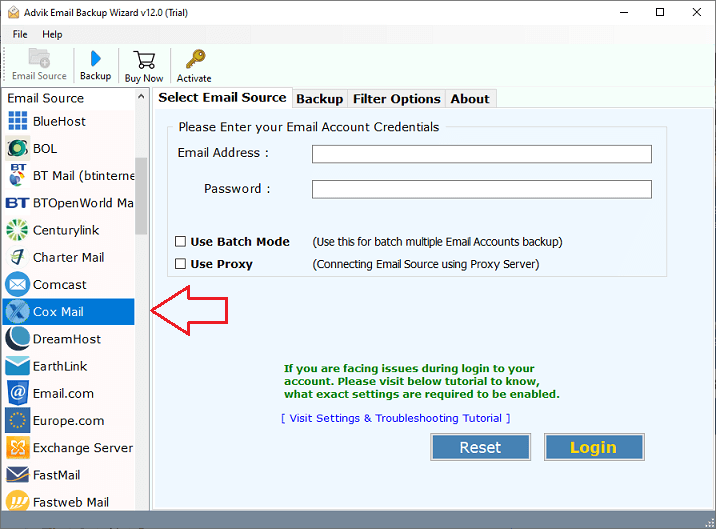Screen dimensions: 716x529
Task: Open the Help menu
Action: coord(52,34)
